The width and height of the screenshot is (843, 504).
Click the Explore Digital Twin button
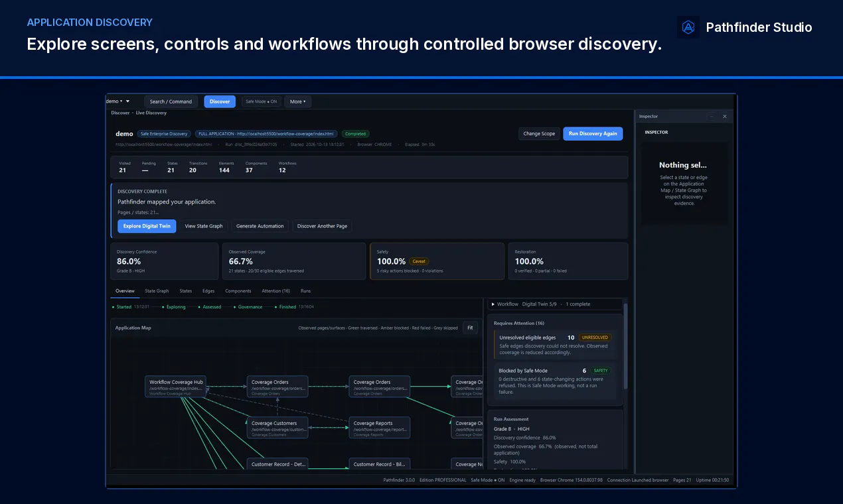click(x=147, y=226)
